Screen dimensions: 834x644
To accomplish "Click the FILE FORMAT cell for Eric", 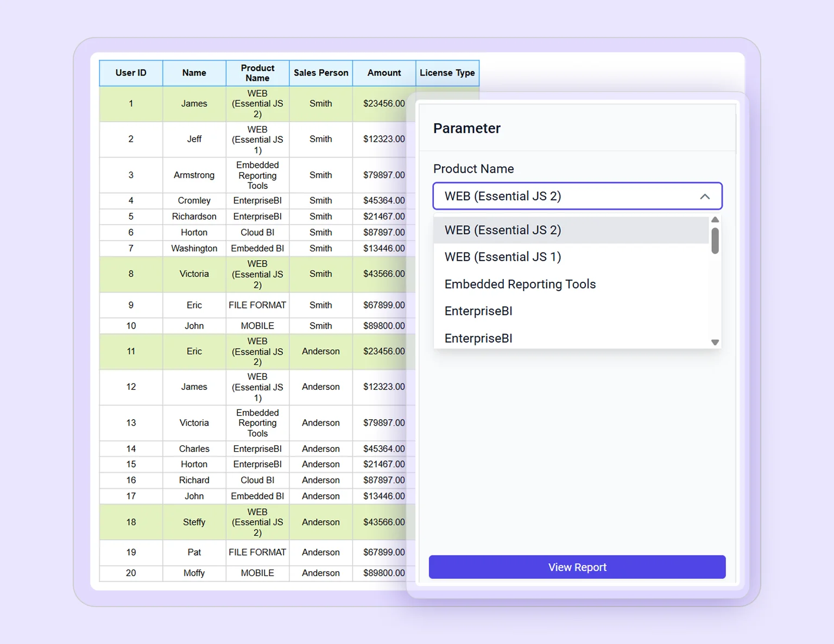I will [x=257, y=305].
